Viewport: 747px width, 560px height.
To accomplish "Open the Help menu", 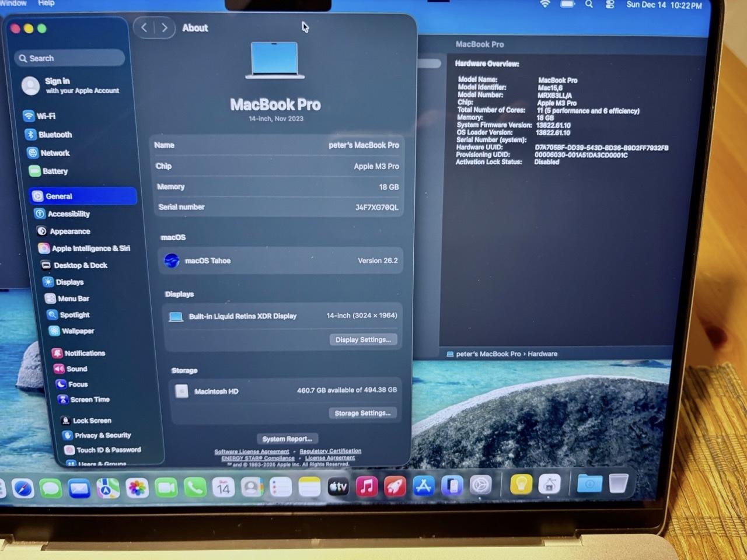I will [46, 3].
